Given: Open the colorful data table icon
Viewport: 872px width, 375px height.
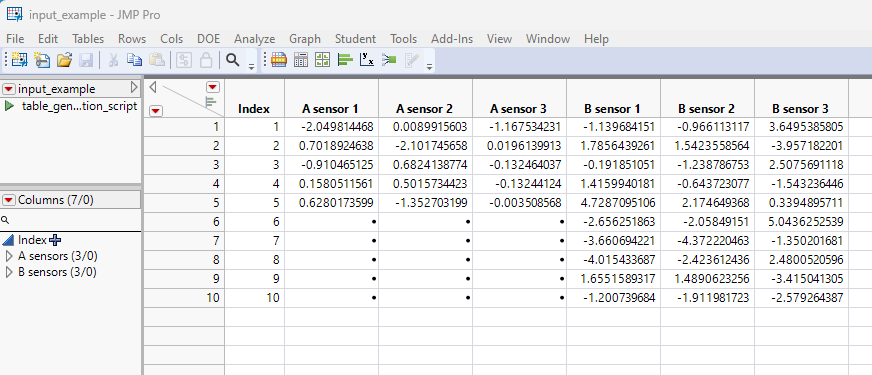Looking at the screenshot, I should click(279, 60).
